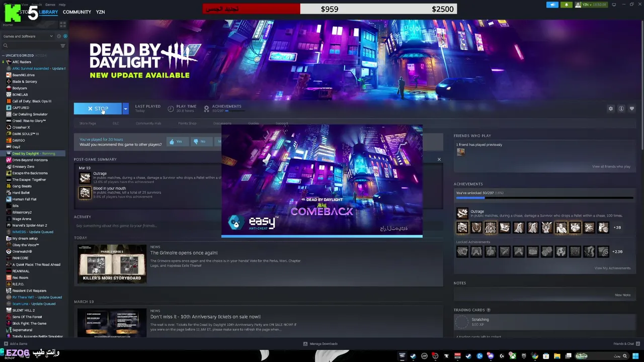
Task: Select Gang Beasts in game list
Action: click(x=22, y=186)
